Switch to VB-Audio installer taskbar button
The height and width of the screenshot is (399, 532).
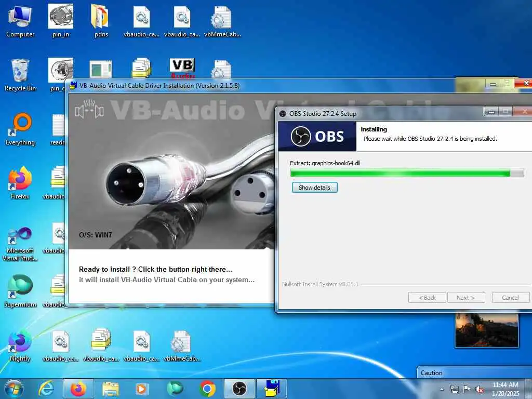(272, 389)
